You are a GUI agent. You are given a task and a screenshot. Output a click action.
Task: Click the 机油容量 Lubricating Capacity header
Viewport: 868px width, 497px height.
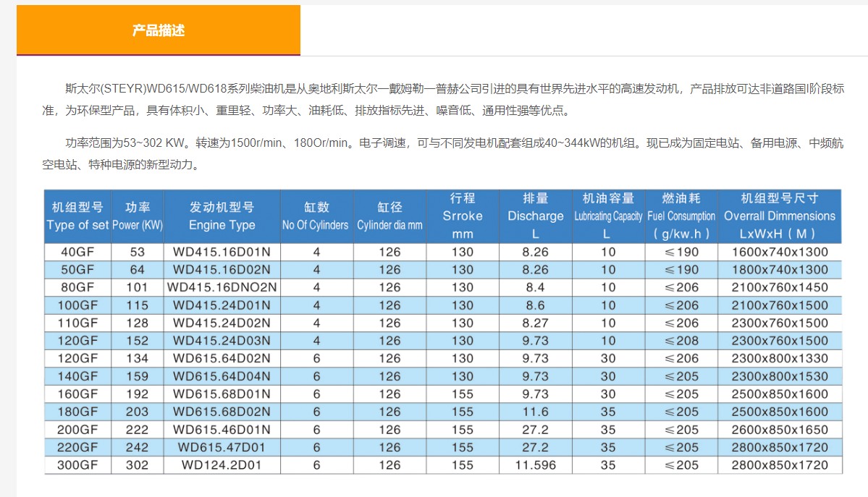coord(608,216)
